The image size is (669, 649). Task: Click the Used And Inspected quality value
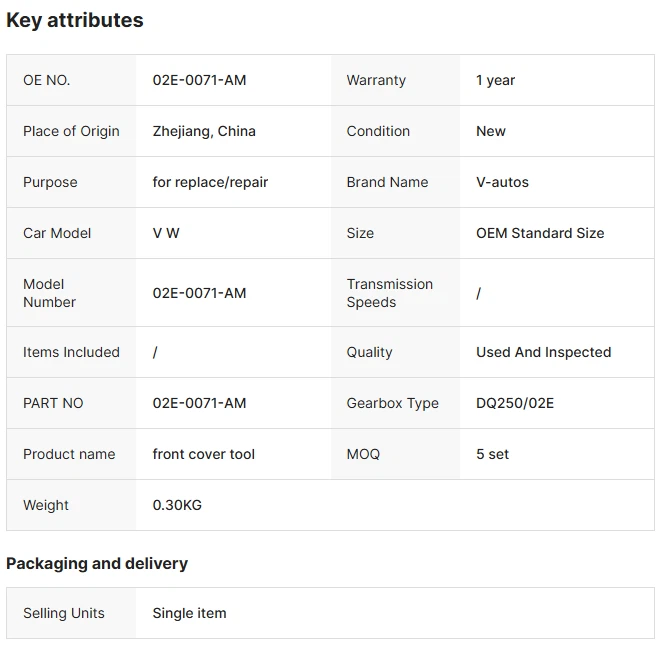pos(543,352)
